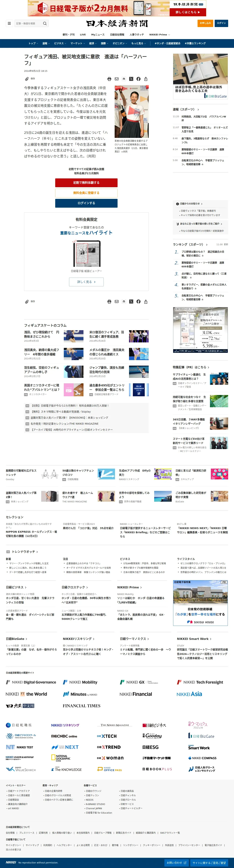Click the lower note n icon

[124, 302]
